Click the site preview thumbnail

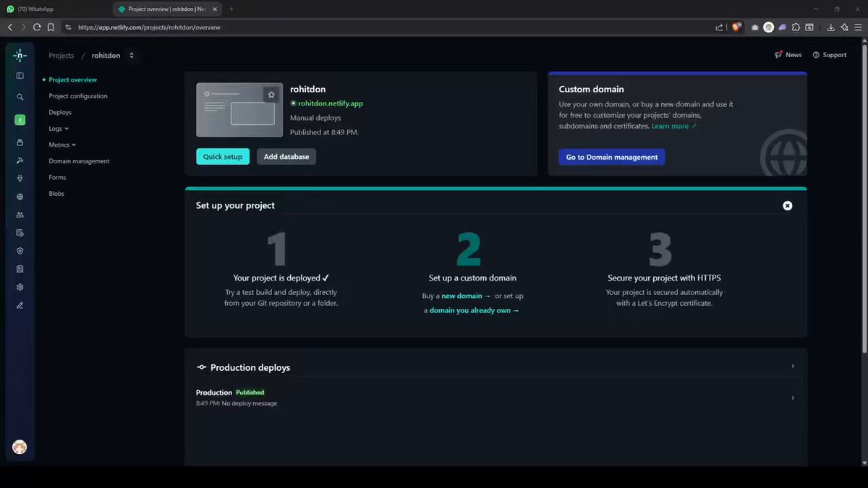pyautogui.click(x=239, y=110)
